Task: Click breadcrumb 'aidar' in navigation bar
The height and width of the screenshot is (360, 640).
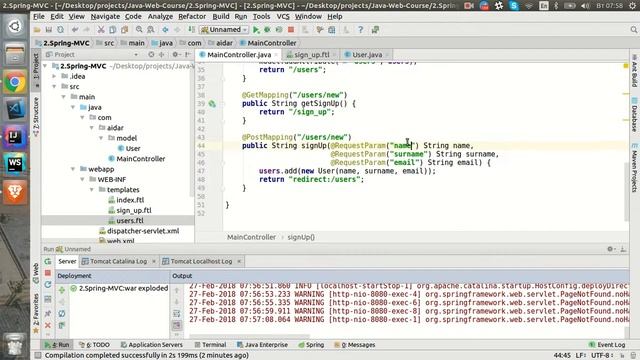Action: coord(221,43)
